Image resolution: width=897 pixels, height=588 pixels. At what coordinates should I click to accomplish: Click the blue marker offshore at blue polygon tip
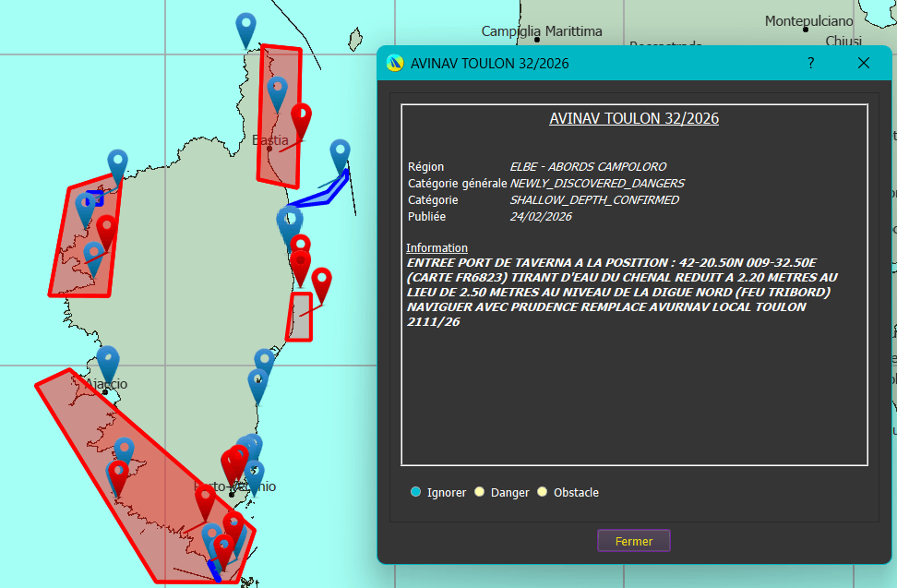coord(341,153)
